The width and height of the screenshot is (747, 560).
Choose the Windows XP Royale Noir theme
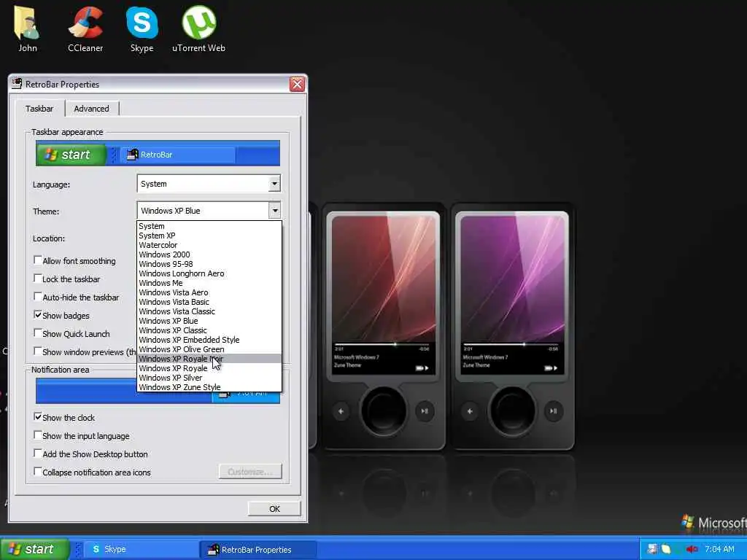(209, 359)
